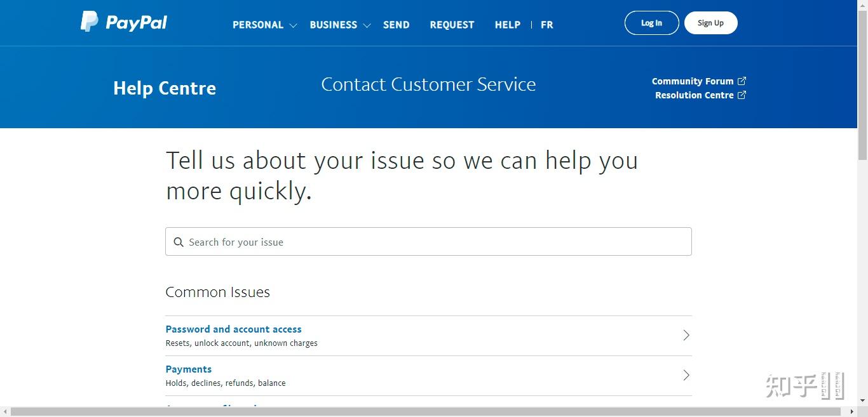Open the Resolution Centre link

[695, 95]
